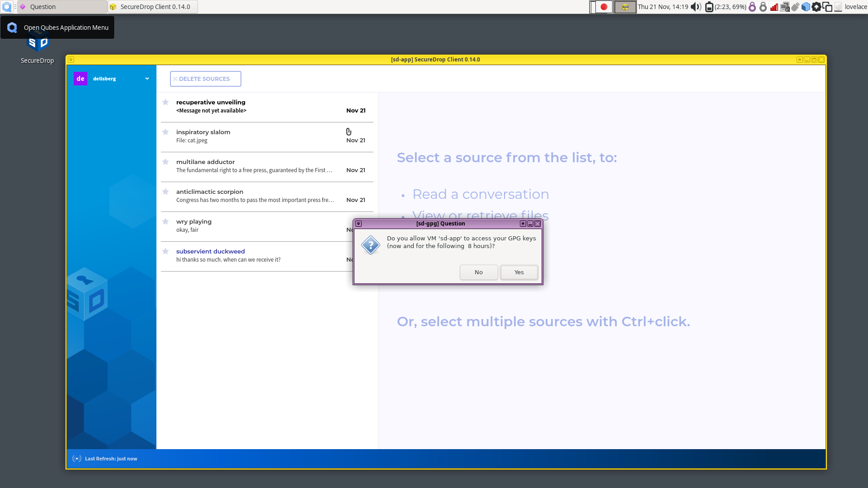Switch to SecureDrop Client 0.14.0 taskbar item
Viewport: 868px width, 488px height.
(153, 7)
